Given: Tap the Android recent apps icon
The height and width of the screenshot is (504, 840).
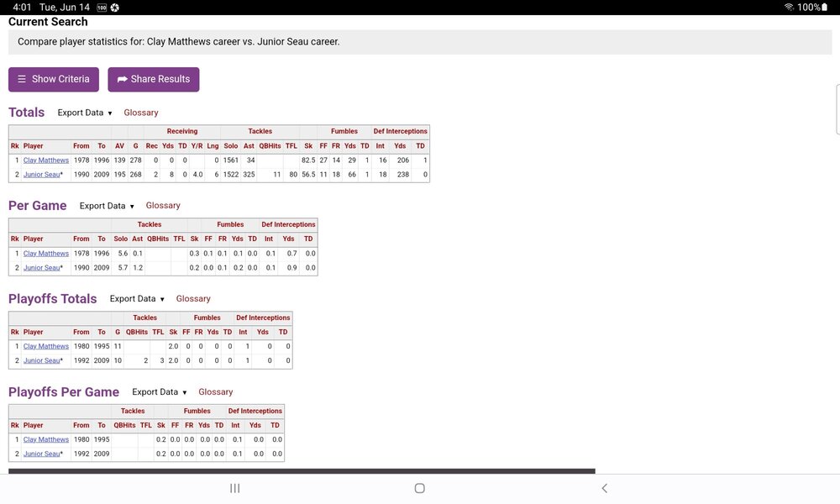Looking at the screenshot, I should [234, 488].
